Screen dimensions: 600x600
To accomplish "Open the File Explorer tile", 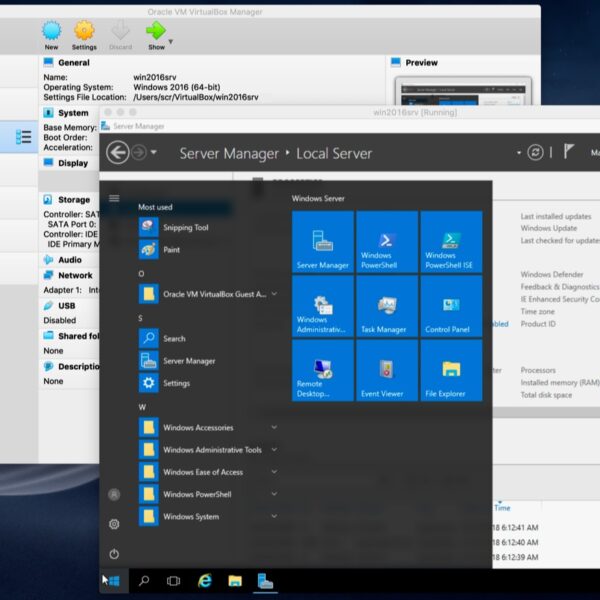I will [451, 370].
